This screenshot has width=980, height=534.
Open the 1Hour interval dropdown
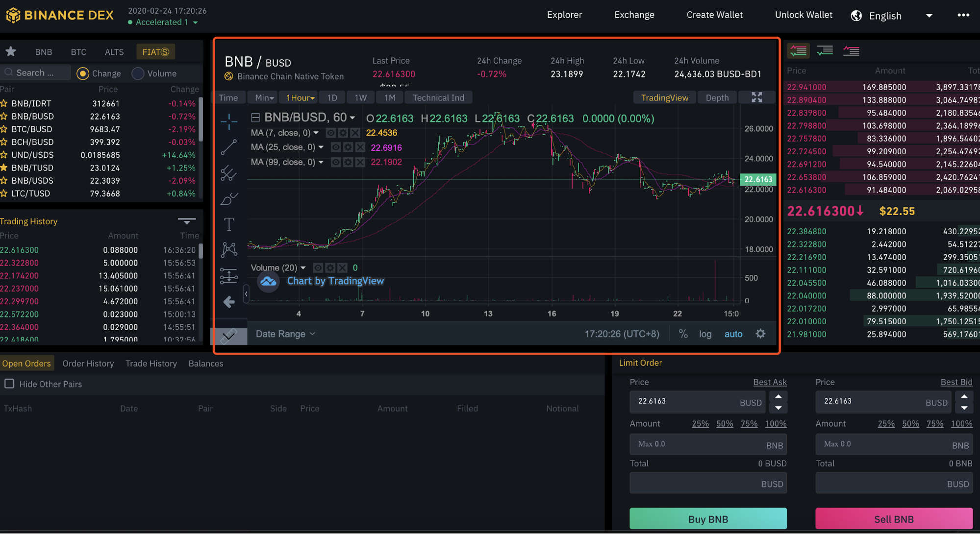[x=300, y=97]
